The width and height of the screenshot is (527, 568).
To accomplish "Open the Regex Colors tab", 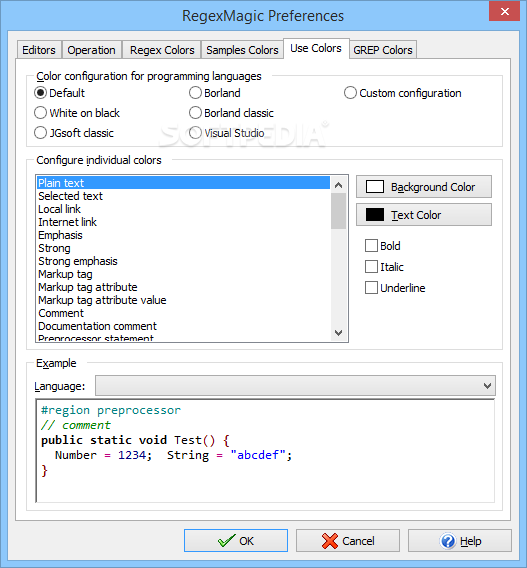I will 162,50.
